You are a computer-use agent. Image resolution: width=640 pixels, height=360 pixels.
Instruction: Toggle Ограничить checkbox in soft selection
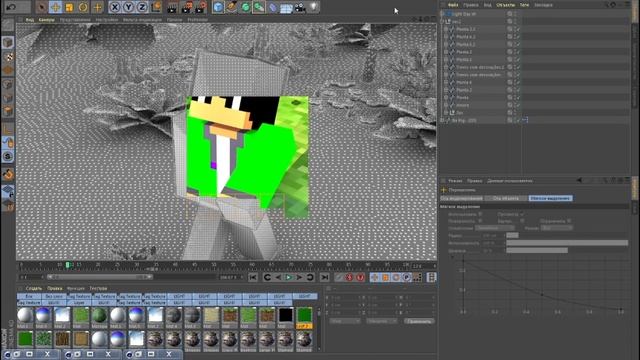click(569, 221)
